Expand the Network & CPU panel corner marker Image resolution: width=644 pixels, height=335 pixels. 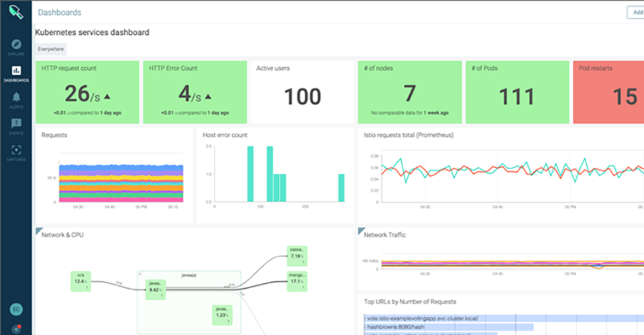coord(38,231)
